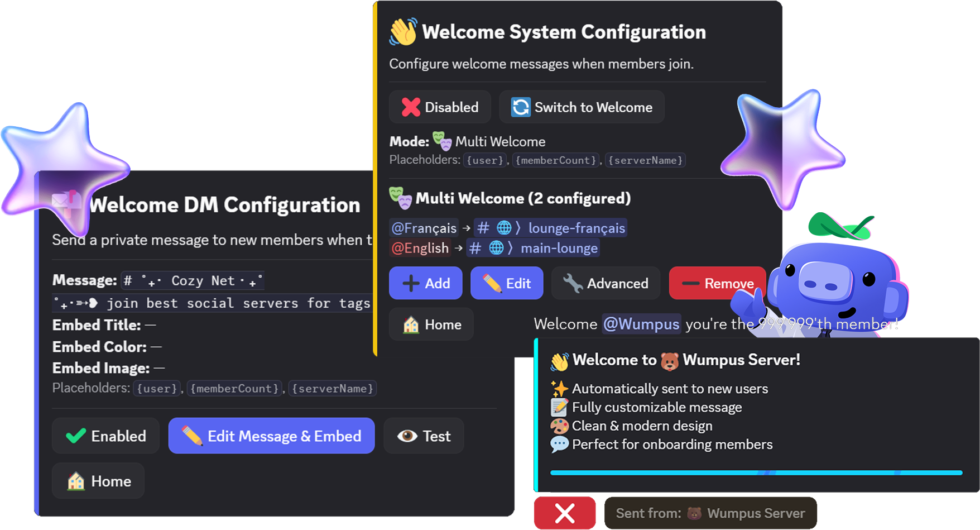Click the plus icon on the Add button
Image resolution: width=980 pixels, height=530 pixels.
coord(411,283)
